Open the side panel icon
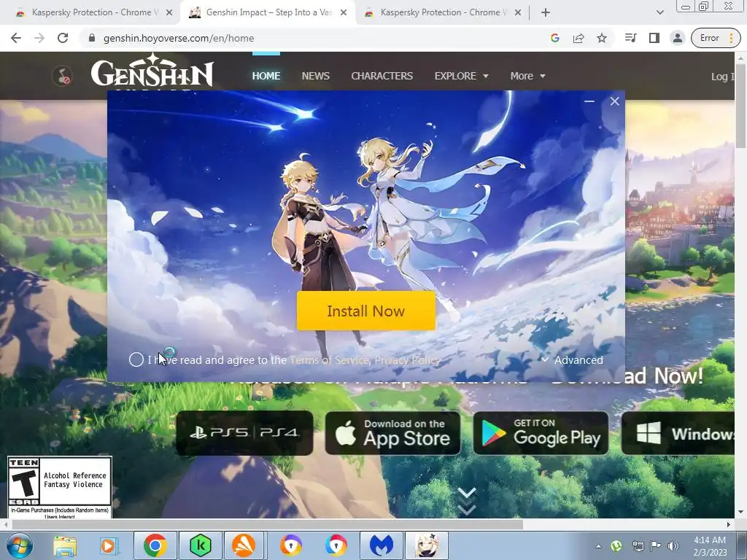Image resolution: width=747 pixels, height=560 pixels. pos(654,38)
